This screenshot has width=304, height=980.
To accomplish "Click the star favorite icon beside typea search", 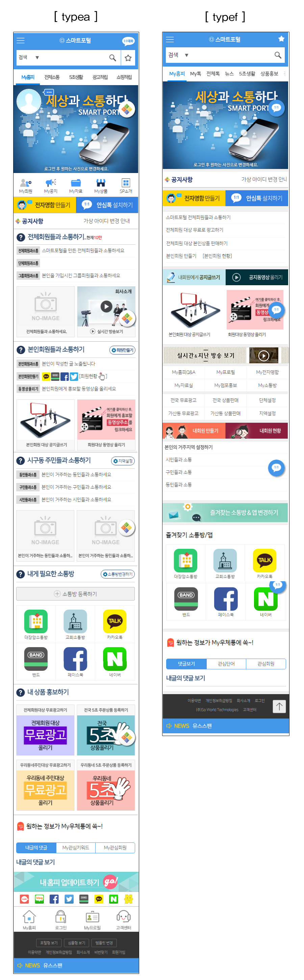I will [x=128, y=57].
